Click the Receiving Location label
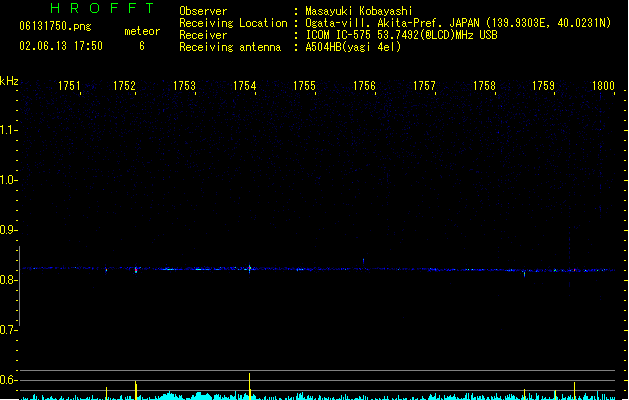Screen dimensions: 629x400 coord(233,23)
